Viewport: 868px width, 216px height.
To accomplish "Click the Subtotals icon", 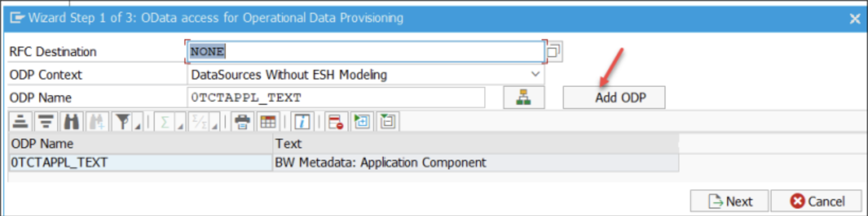I will 200,122.
